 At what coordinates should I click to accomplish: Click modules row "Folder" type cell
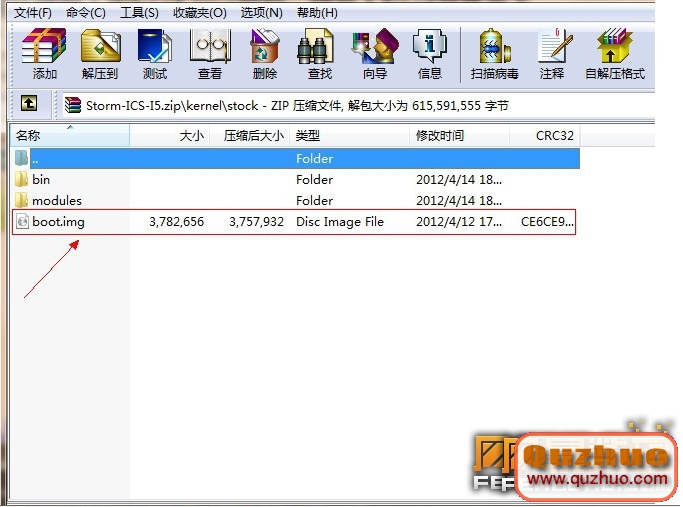pyautogui.click(x=314, y=200)
